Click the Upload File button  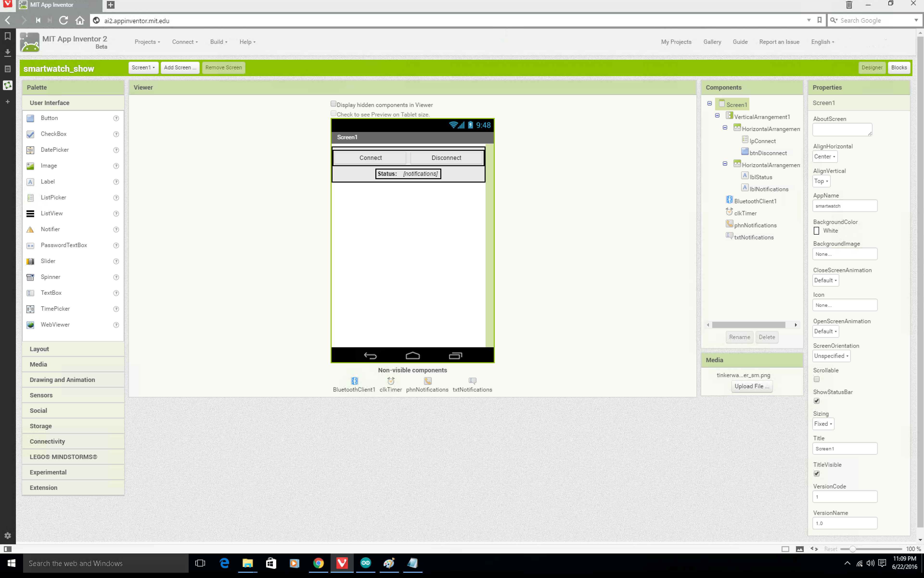[x=751, y=387]
